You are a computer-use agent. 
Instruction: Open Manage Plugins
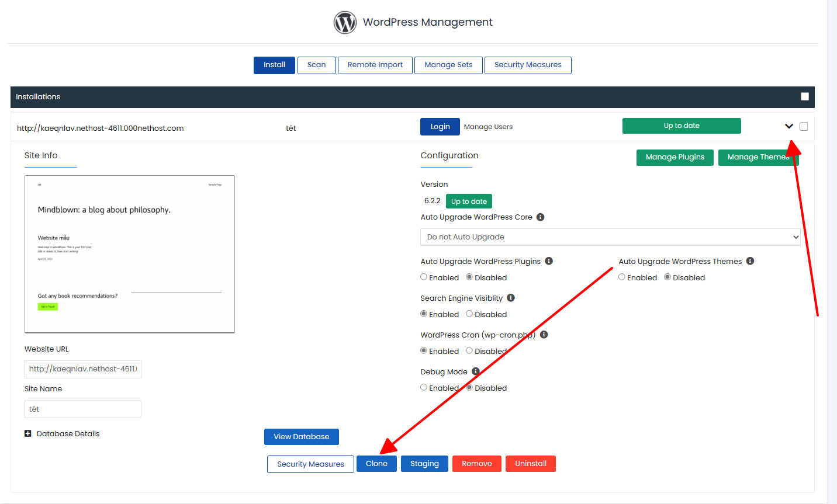(675, 157)
